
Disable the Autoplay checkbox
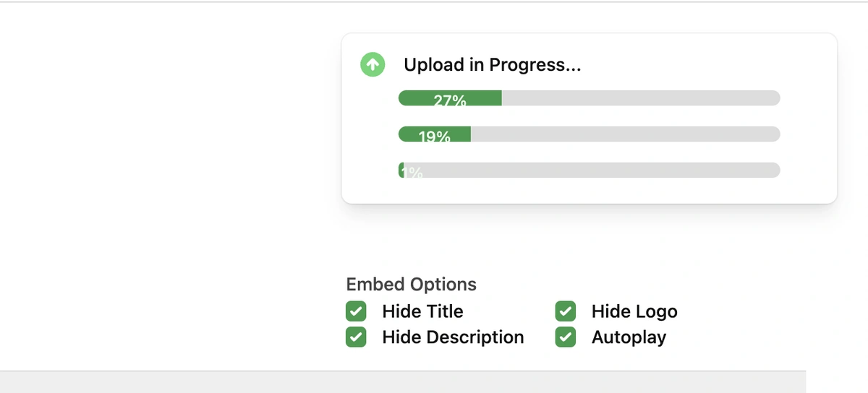(x=566, y=337)
